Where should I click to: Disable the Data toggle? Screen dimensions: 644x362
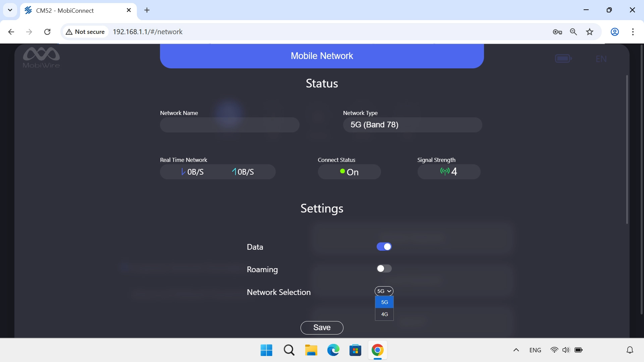(384, 246)
